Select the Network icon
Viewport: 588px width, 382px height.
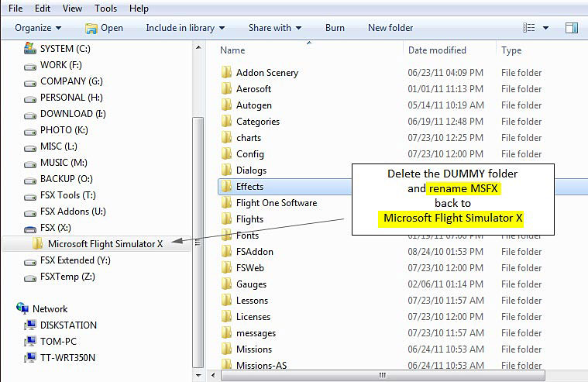tap(22, 308)
